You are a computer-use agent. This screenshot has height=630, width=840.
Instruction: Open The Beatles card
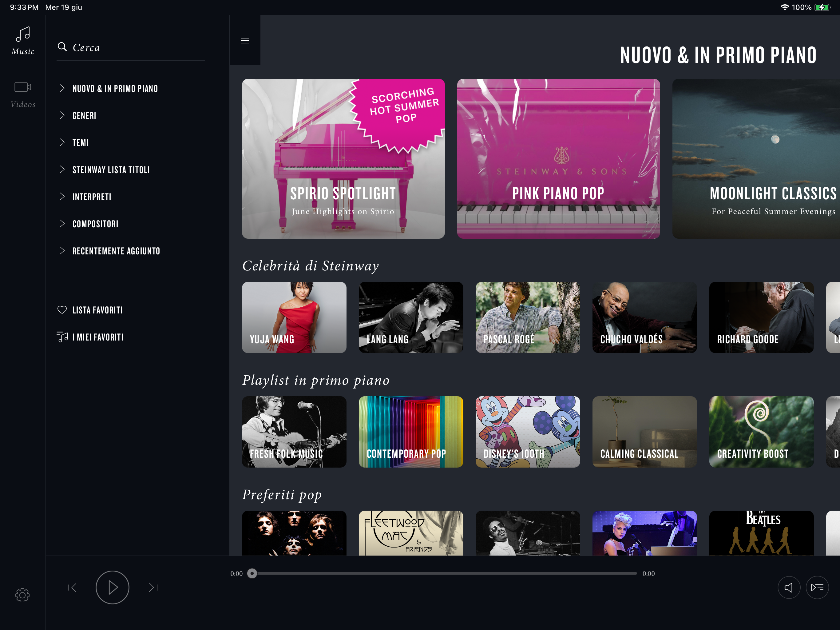[761, 533]
